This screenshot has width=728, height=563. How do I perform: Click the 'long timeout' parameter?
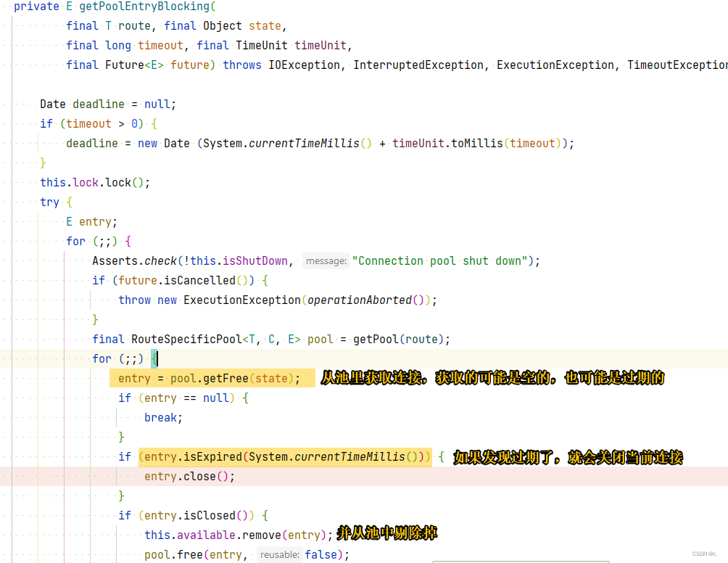tap(144, 46)
